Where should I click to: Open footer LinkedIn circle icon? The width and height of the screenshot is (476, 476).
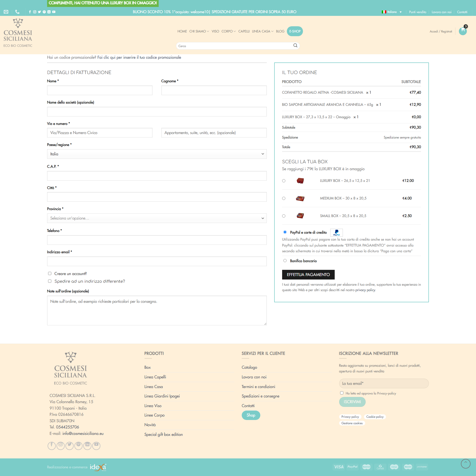pos(87,446)
